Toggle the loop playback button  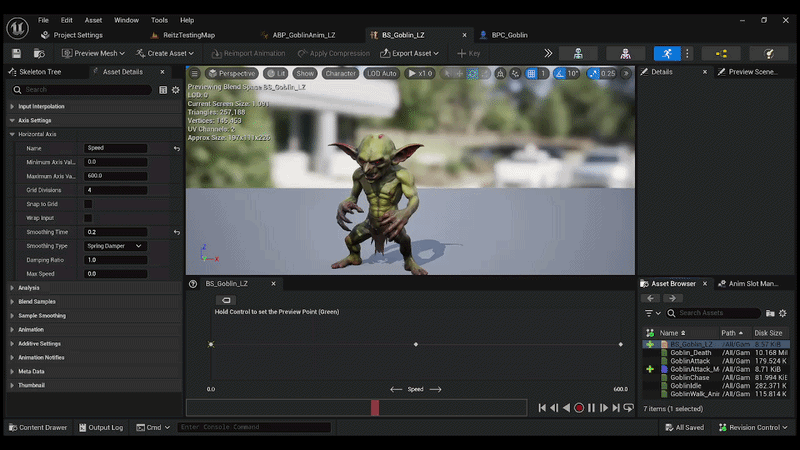pyautogui.click(x=629, y=408)
